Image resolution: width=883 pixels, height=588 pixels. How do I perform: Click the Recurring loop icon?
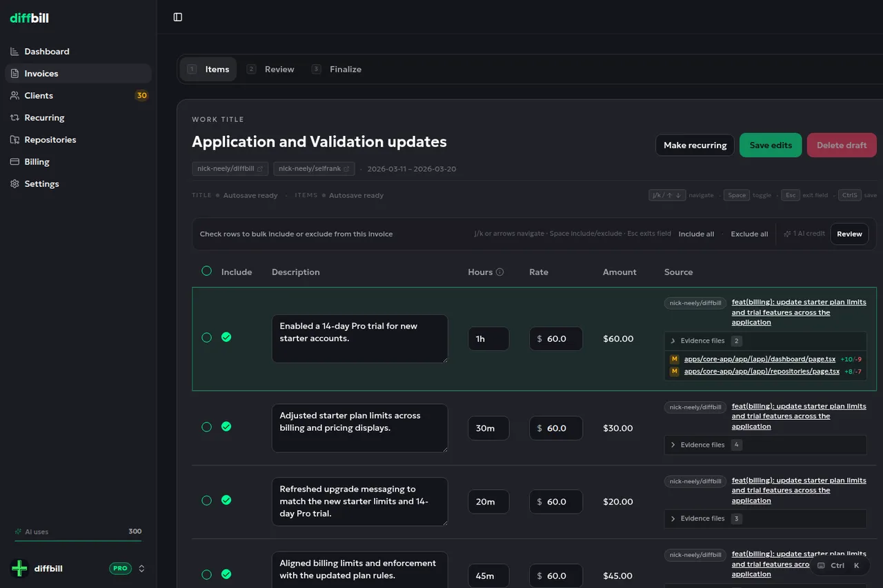pyautogui.click(x=14, y=118)
